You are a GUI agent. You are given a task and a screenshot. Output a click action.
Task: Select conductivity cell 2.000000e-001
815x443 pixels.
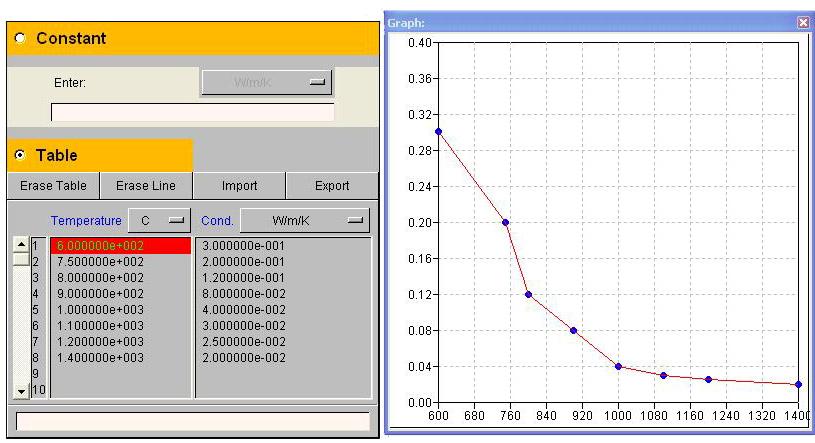point(284,262)
